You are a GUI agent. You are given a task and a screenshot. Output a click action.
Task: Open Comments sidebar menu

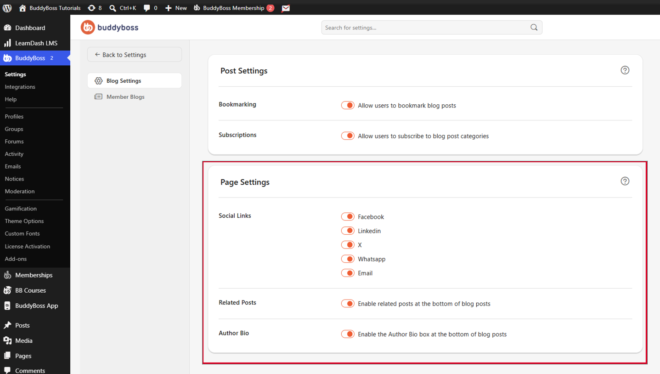click(x=35, y=370)
